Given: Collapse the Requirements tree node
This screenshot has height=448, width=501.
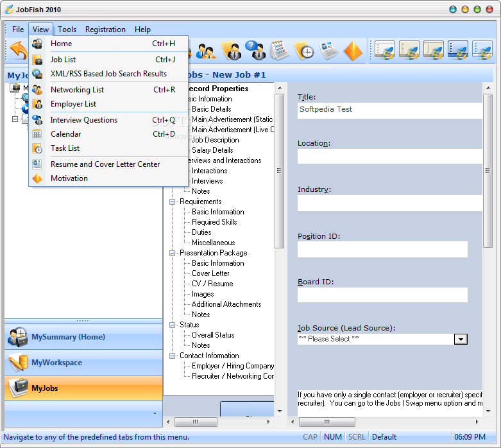Looking at the screenshot, I should (x=172, y=202).
